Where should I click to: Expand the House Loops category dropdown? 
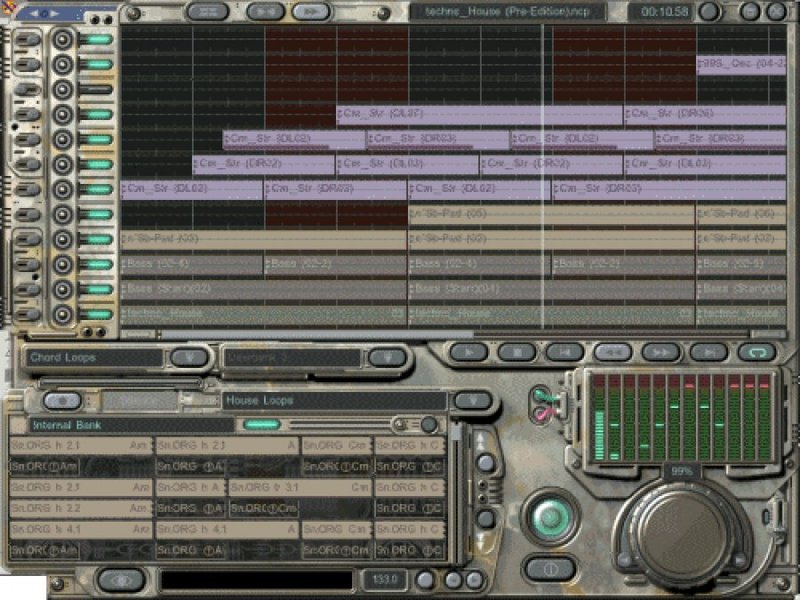pos(473,401)
